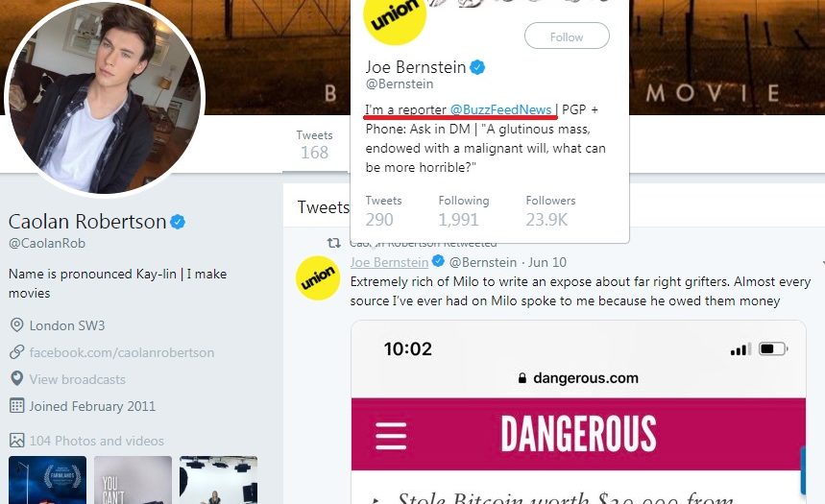Select the Tweets timeline heading tab
This screenshot has height=504, width=825.
323,207
